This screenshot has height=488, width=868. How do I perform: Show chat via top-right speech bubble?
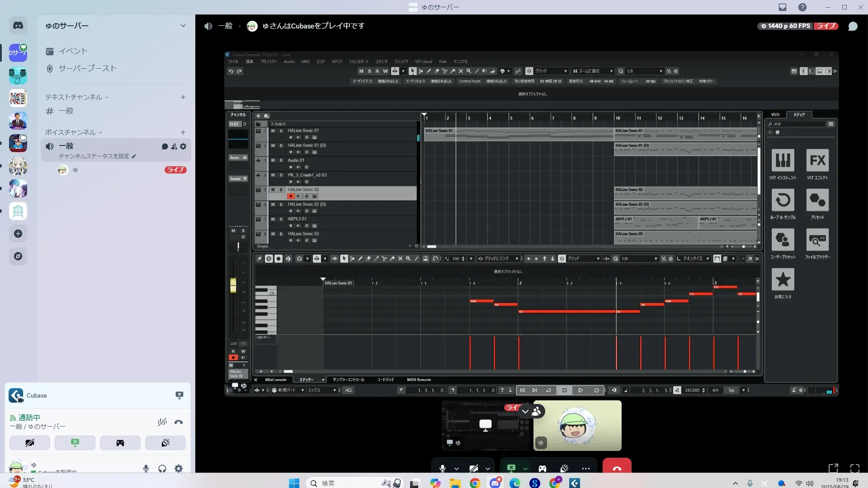click(x=853, y=26)
